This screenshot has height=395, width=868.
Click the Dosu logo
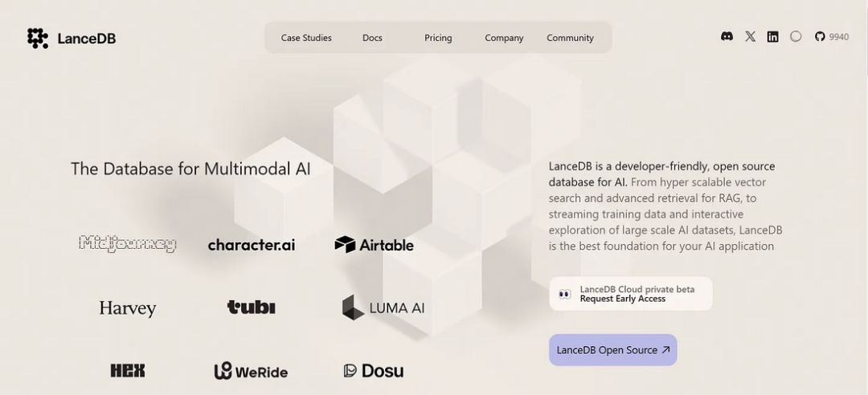coord(374,371)
